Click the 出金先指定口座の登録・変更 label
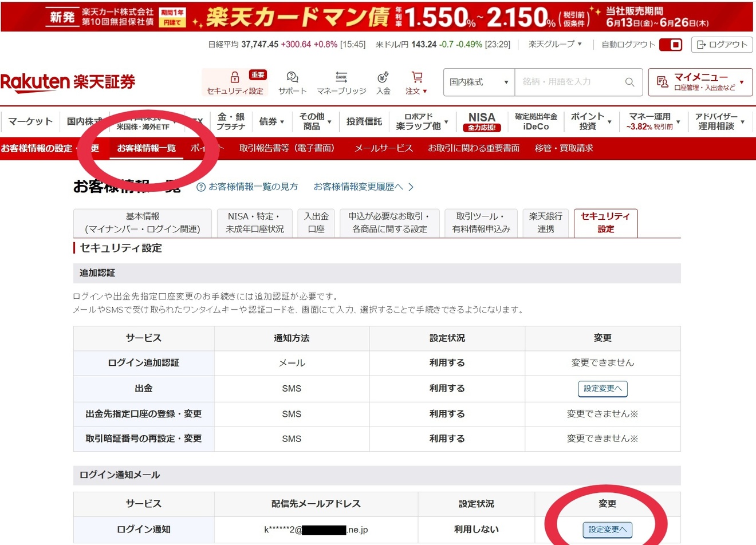Screen dimensions: 756x545 [x=144, y=414]
